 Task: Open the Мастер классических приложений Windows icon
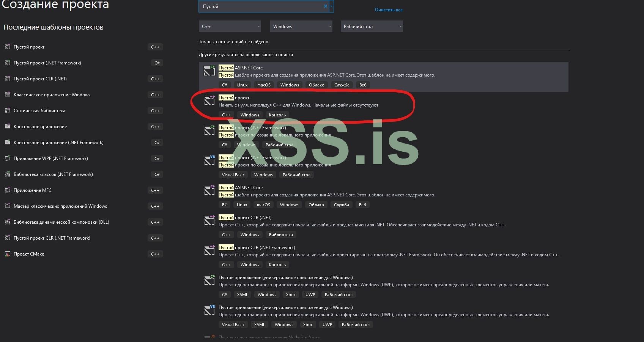[7, 206]
